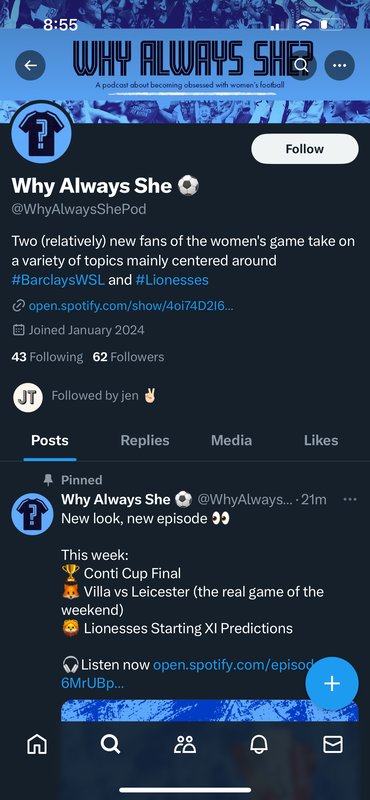Screen dimensions: 370x800
Task: Open Search from bottom navigation
Action: 110,744
